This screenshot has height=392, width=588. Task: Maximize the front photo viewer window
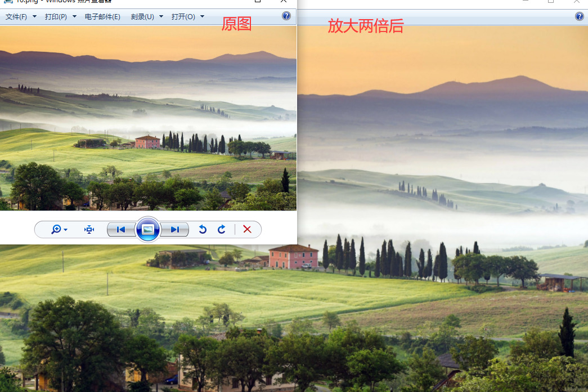258,1
